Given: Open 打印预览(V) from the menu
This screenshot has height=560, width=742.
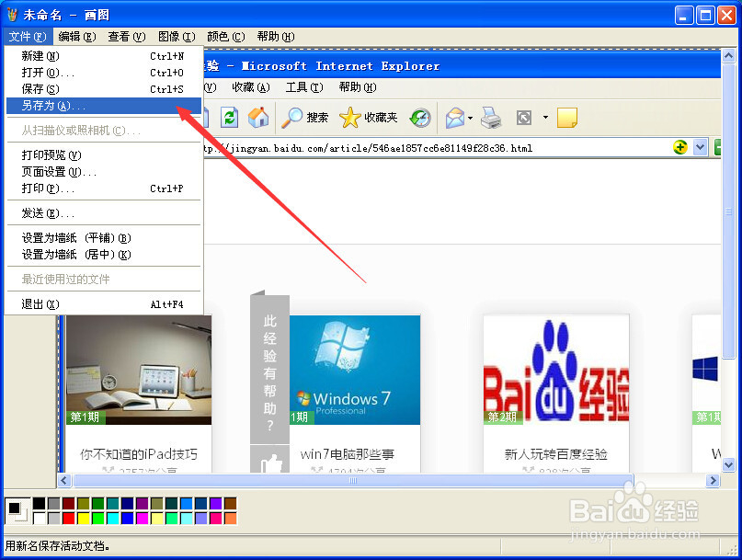Looking at the screenshot, I should (x=104, y=155).
